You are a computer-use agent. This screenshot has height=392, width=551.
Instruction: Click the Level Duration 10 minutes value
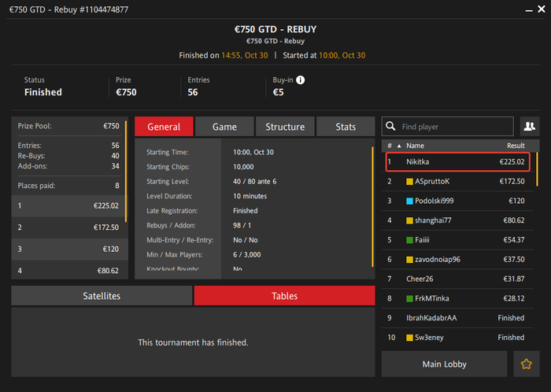click(250, 196)
